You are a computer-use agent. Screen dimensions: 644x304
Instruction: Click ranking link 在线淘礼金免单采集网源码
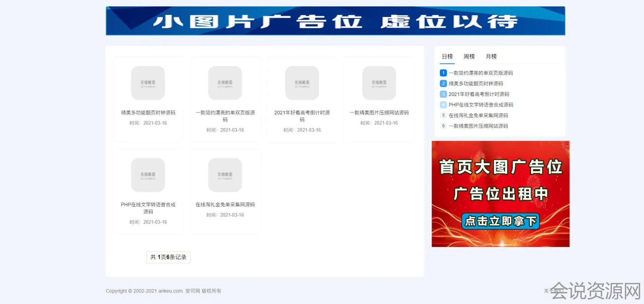(478, 115)
